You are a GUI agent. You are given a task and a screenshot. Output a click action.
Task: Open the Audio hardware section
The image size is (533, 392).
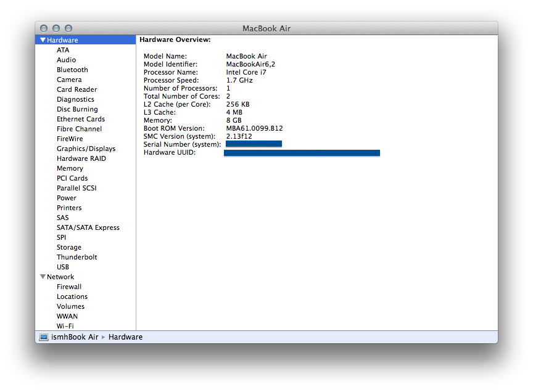[x=66, y=60]
